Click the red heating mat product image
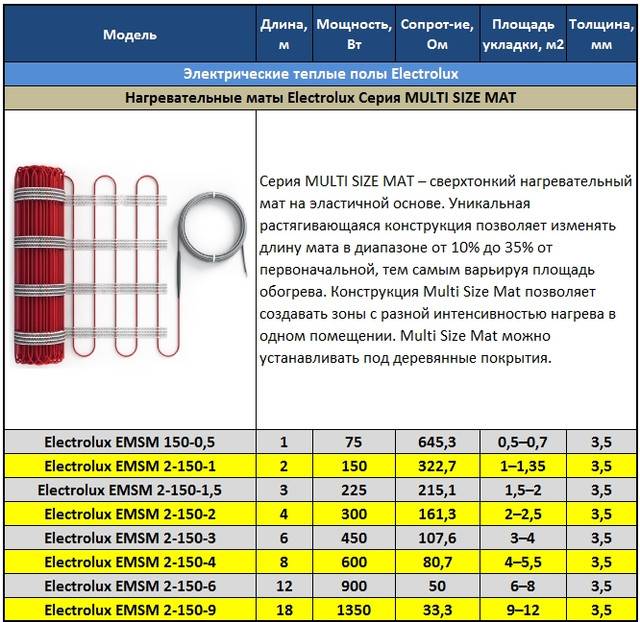The image size is (640, 622). (x=130, y=265)
